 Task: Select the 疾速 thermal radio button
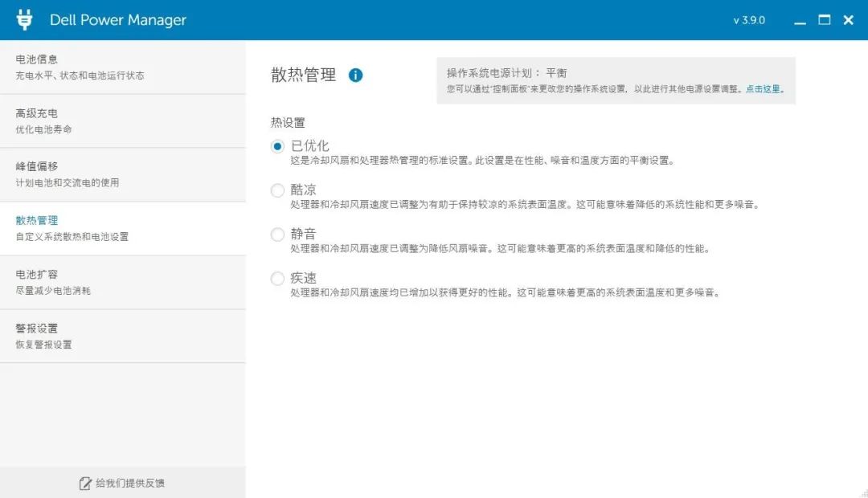277,279
